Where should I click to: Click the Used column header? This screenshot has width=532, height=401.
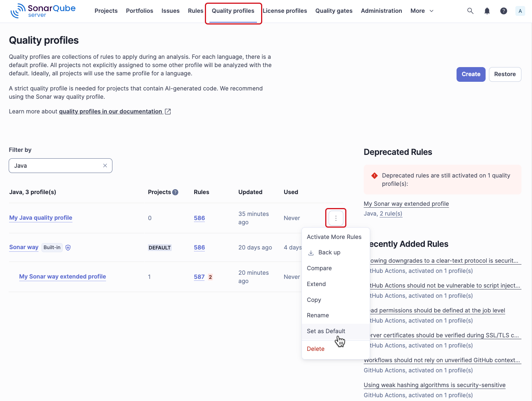[291, 192]
